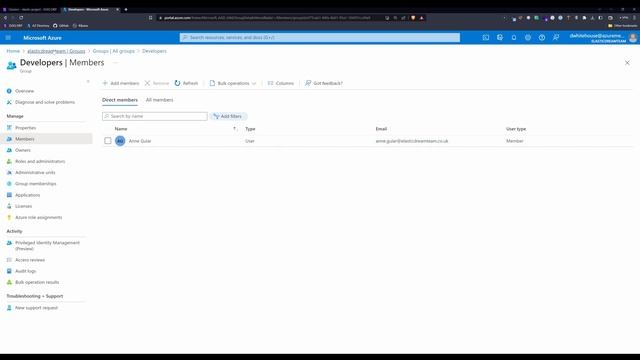This screenshot has height=360, width=640.
Task: Select Members in the left menu
Action: click(47, 139)
